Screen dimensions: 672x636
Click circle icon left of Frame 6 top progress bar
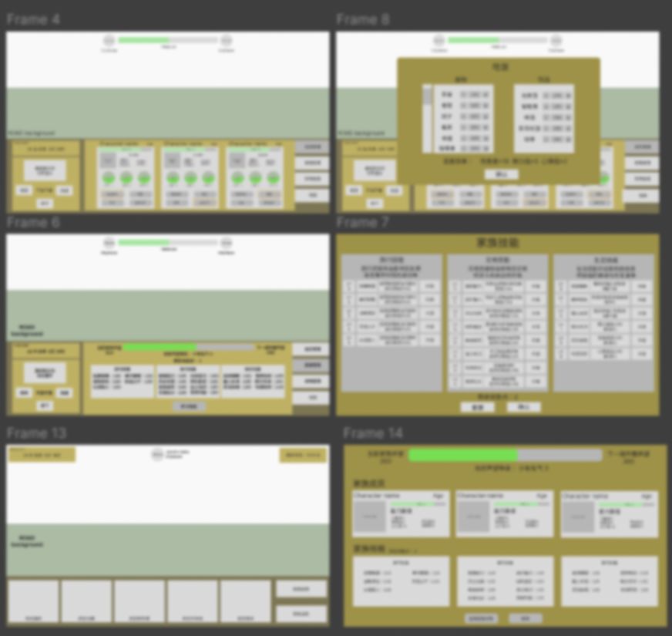pyautogui.click(x=109, y=243)
